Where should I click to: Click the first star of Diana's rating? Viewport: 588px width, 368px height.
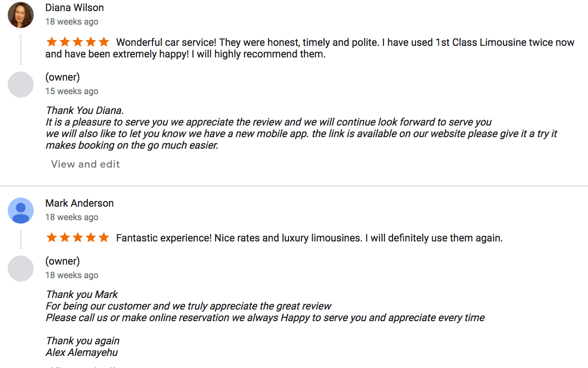click(x=52, y=42)
